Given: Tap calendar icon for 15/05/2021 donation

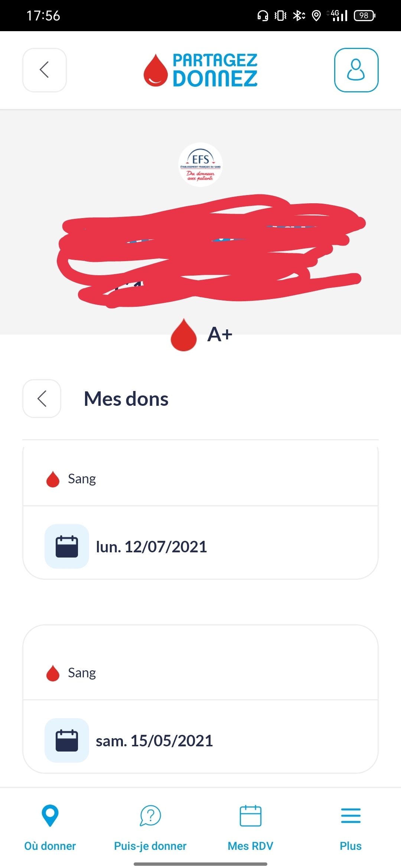Looking at the screenshot, I should (67, 740).
